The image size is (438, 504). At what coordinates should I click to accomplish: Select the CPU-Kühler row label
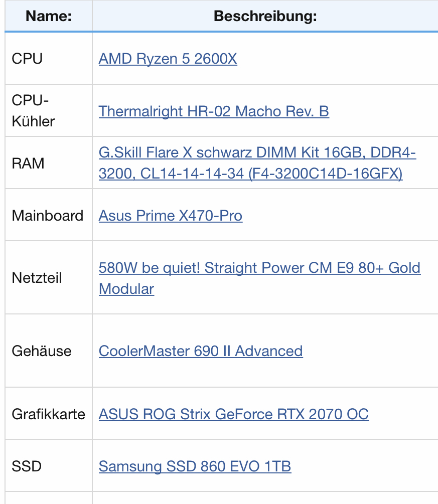[49, 110]
